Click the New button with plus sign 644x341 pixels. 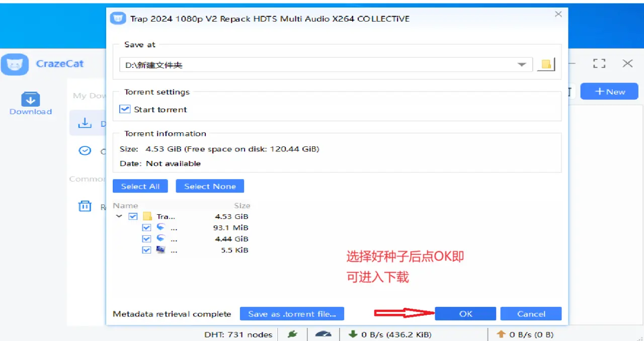(609, 92)
